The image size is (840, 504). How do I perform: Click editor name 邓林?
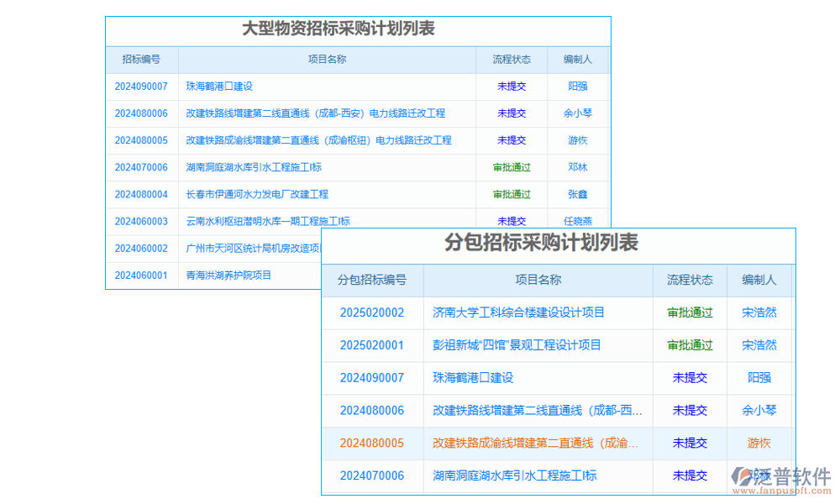pos(578,167)
